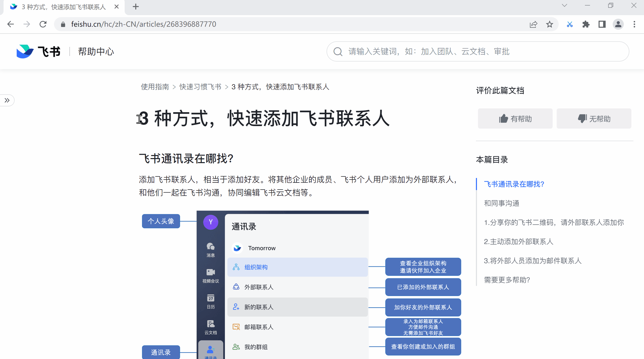Open the blue scissors extension

click(570, 24)
